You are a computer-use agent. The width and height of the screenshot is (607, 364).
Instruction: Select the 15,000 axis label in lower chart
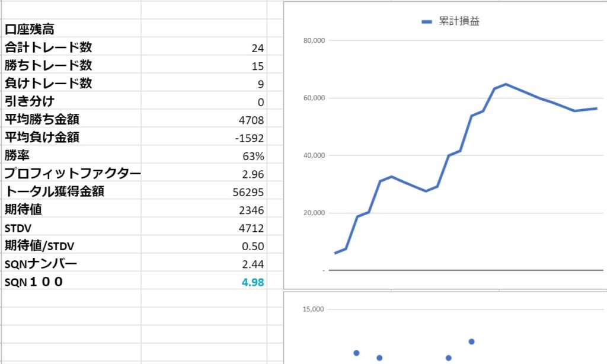tap(314, 309)
